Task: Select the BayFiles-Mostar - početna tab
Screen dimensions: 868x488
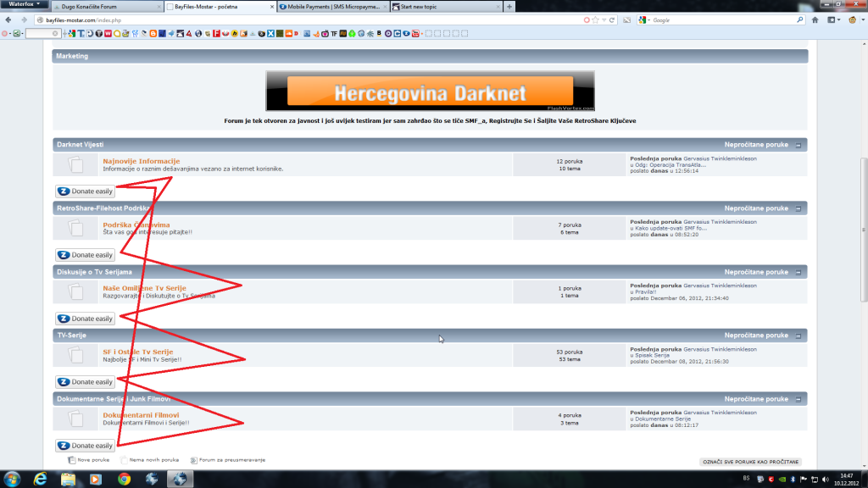Action: pos(220,7)
